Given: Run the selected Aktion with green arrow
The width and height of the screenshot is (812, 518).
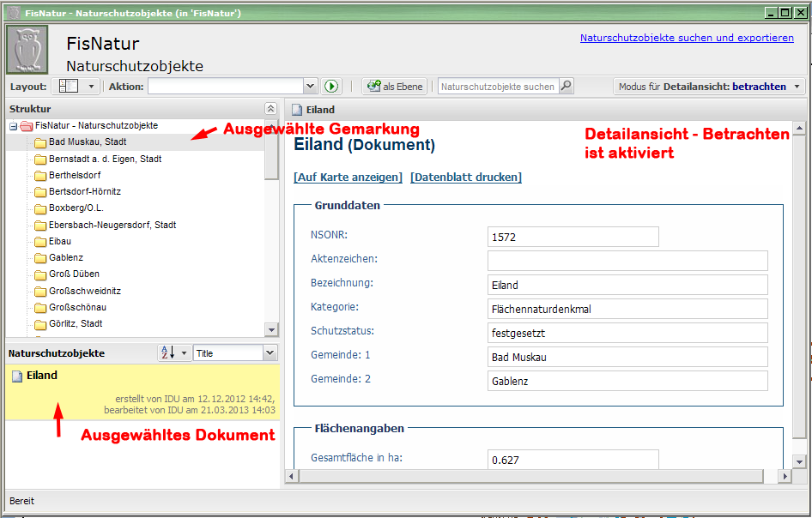Looking at the screenshot, I should (331, 87).
